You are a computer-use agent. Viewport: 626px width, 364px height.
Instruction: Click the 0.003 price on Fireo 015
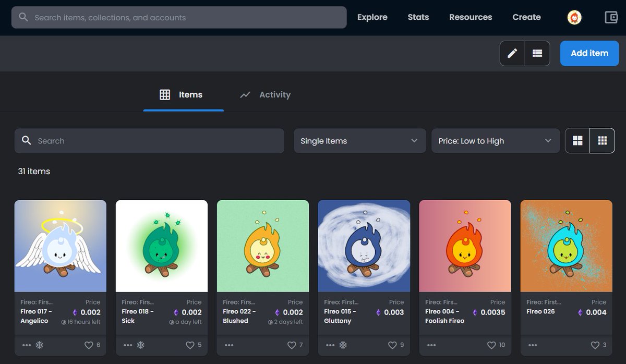394,312
